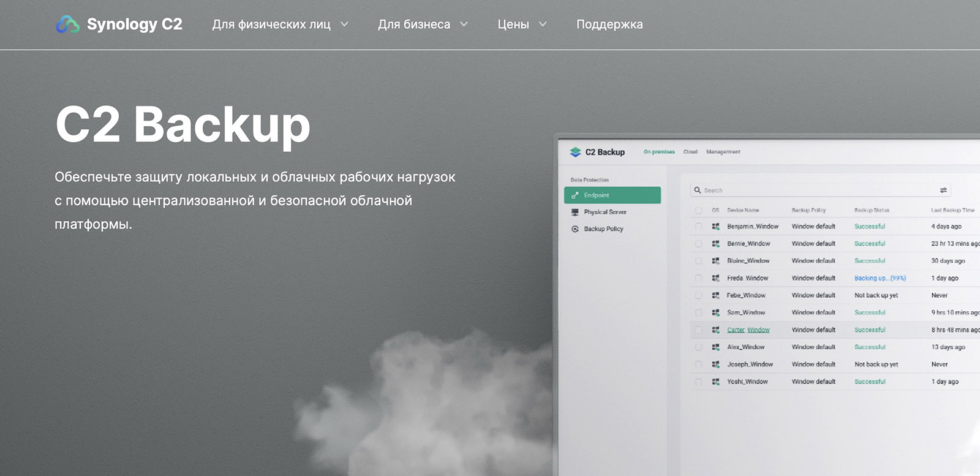Check the Benjamin_Window row checkbox
Image resolution: width=980 pixels, height=476 pixels.
pos(698,227)
